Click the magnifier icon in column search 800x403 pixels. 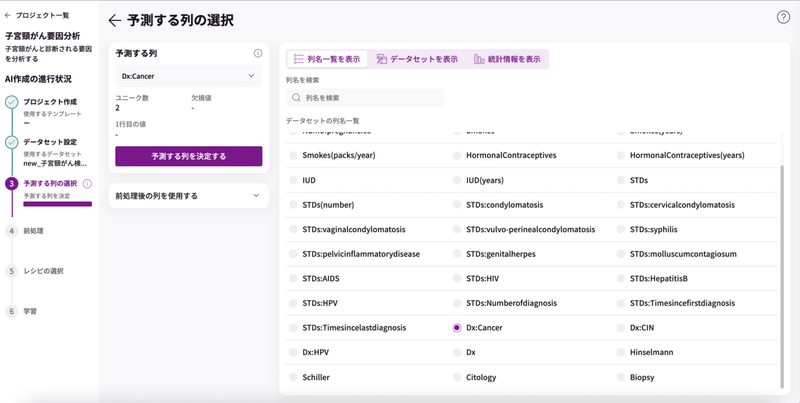click(296, 97)
